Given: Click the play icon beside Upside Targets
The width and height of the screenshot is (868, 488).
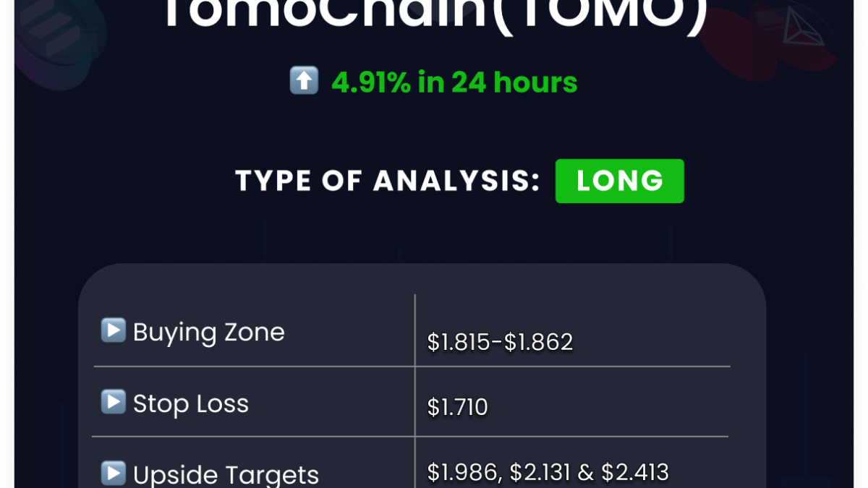Looking at the screenshot, I should (113, 474).
